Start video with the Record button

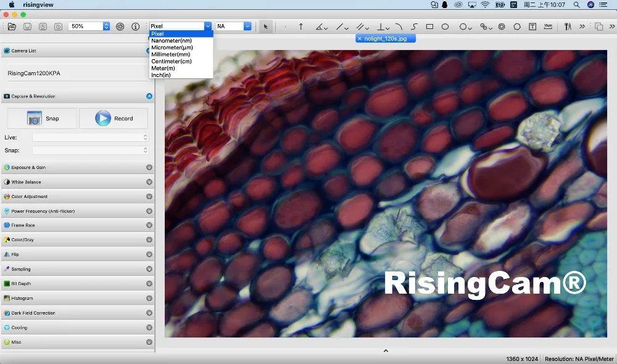pos(114,118)
